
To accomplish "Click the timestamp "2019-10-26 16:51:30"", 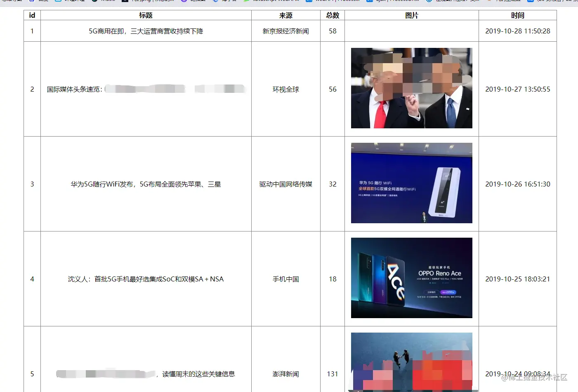I will click(x=518, y=184).
